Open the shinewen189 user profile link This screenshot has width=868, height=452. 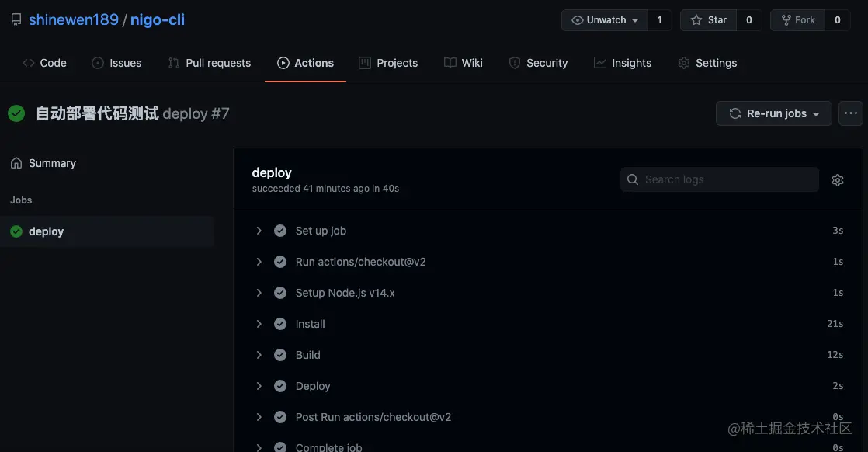tap(74, 20)
